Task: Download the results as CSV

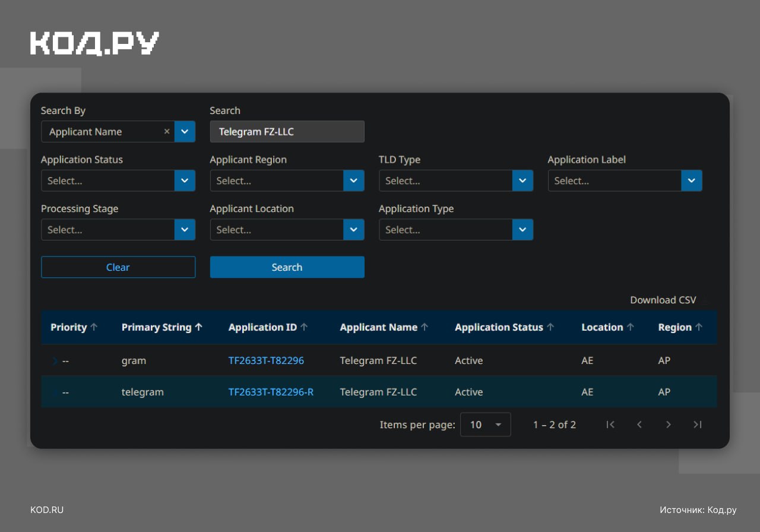Action: coord(663,300)
